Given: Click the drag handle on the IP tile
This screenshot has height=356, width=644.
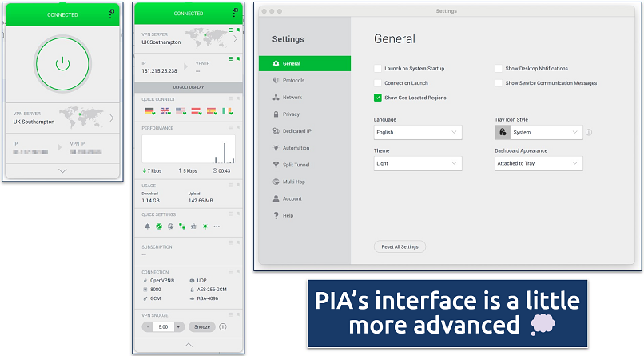Looking at the screenshot, I should point(231,58).
